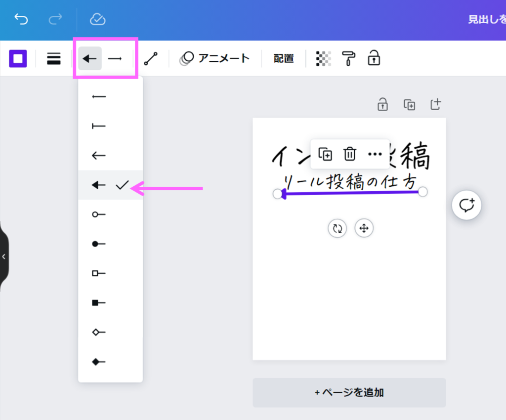
Task: Open the 配置 position panel
Action: pos(284,59)
